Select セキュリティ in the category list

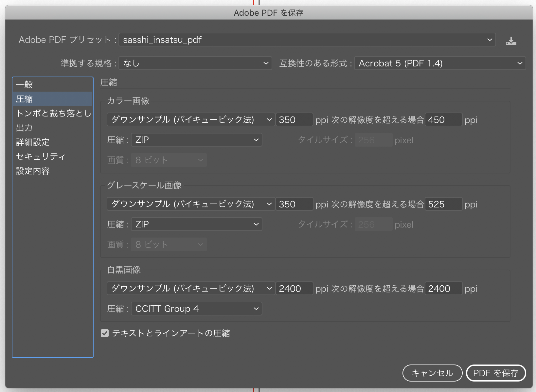point(53,156)
